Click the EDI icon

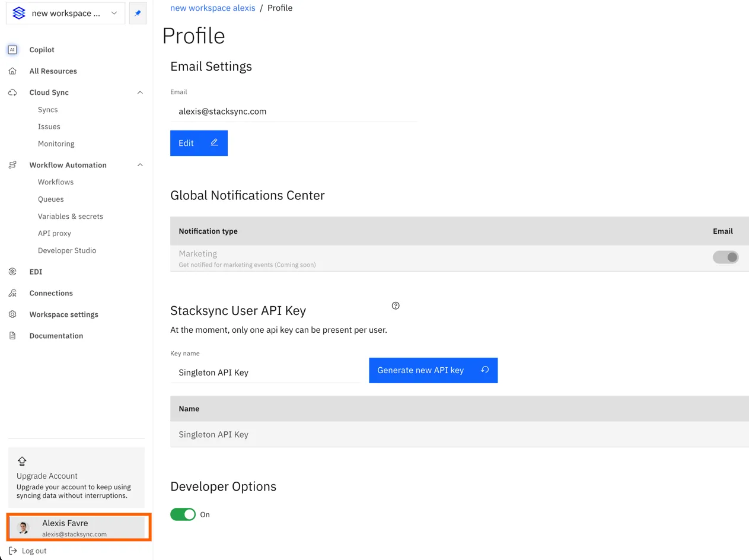pos(12,272)
